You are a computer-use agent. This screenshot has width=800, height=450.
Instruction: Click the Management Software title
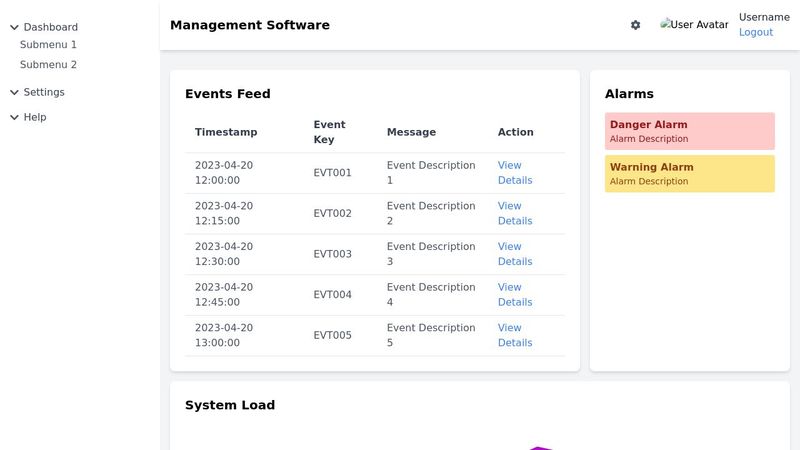click(249, 25)
